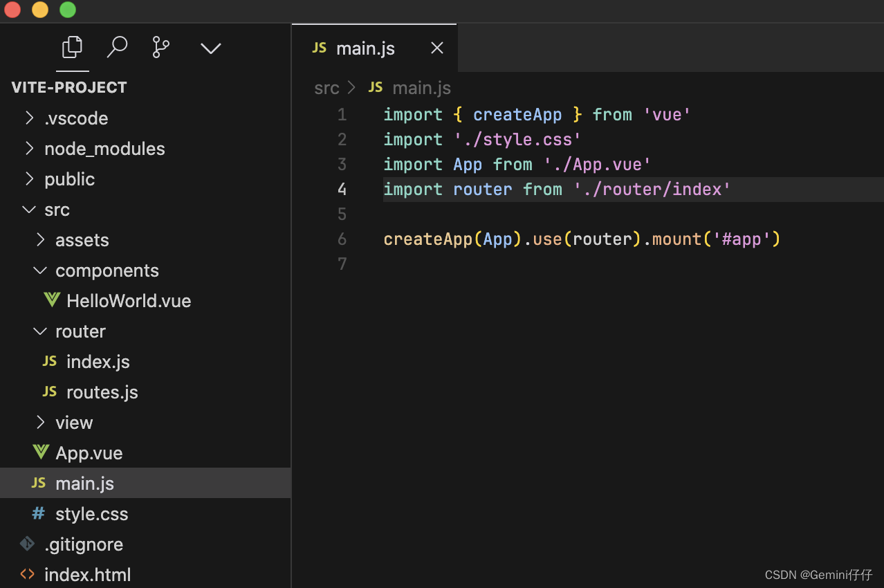The image size is (884, 588).
Task: Collapse the src folder
Action: point(29,209)
